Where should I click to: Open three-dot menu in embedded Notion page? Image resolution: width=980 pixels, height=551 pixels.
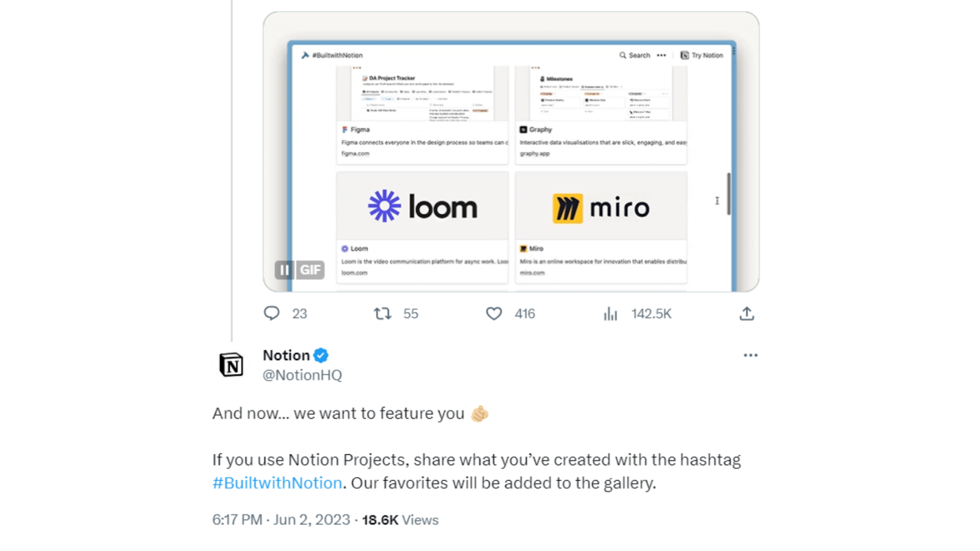coord(661,55)
